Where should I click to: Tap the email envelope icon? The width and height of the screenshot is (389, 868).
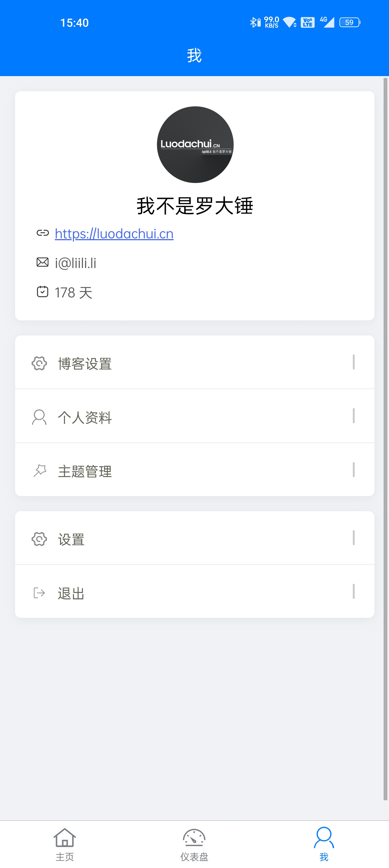[x=42, y=262]
